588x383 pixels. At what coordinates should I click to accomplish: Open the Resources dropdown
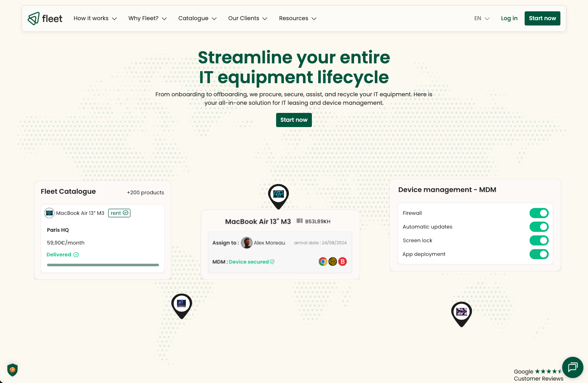coord(297,18)
